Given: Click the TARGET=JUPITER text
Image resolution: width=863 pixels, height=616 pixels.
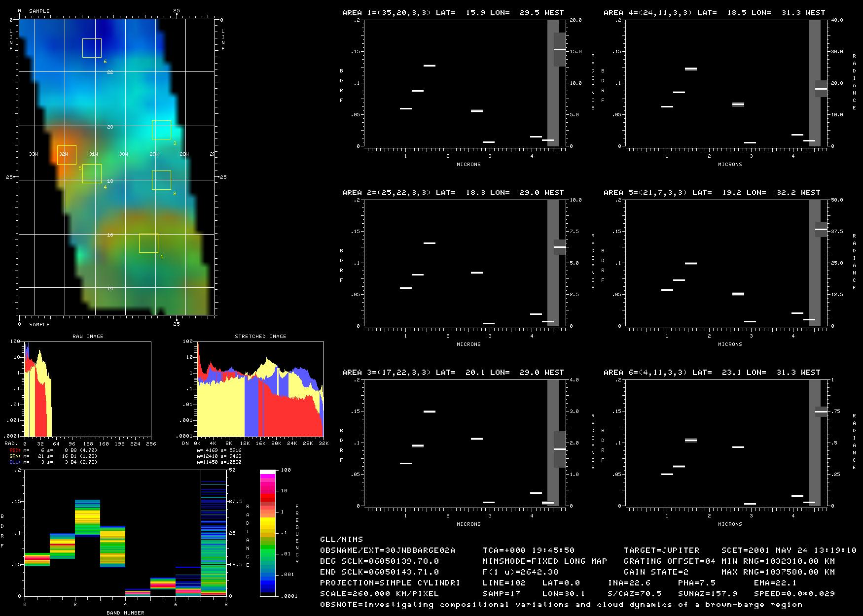Looking at the screenshot, I should (661, 550).
